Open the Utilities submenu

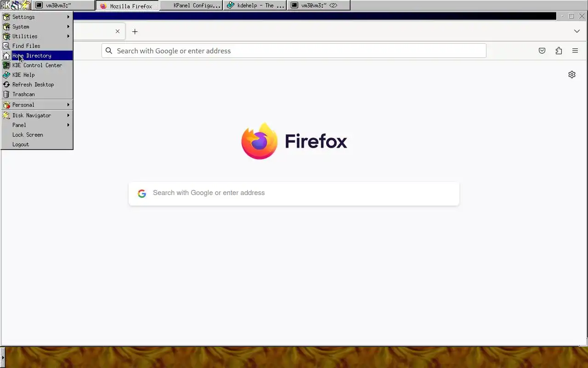point(37,36)
